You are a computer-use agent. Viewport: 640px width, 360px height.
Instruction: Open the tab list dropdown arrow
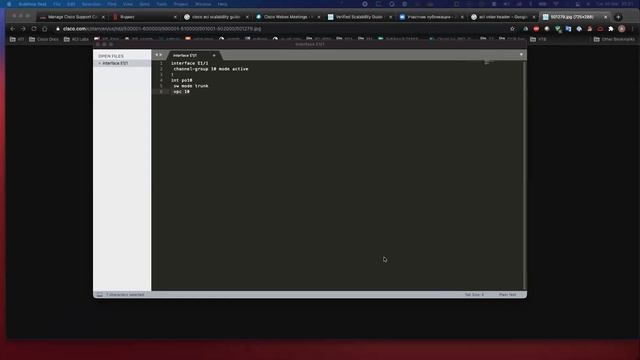coord(521,55)
